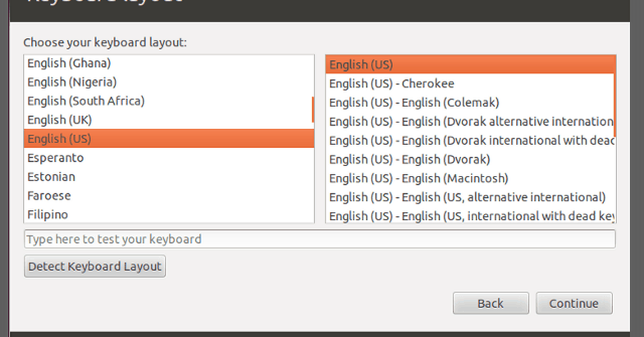Pick Faroese keyboard layout
Image resolution: width=644 pixels, height=337 pixels.
pyautogui.click(x=49, y=195)
